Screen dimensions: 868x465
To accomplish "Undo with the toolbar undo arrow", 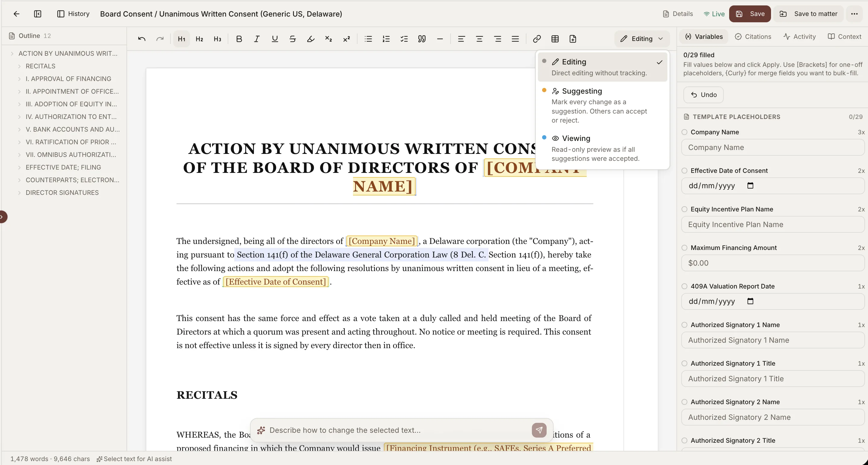I will point(142,39).
